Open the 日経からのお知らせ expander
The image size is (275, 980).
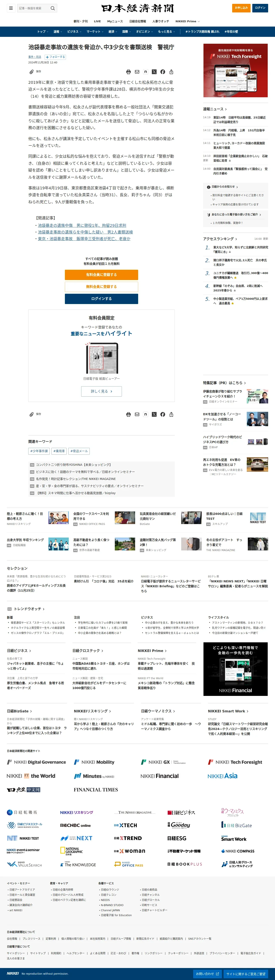tap(223, 187)
